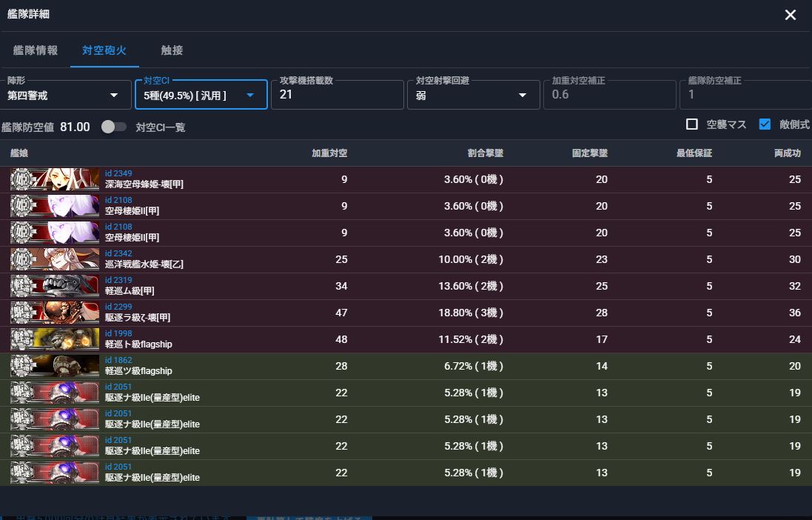
Task: Click the id 2342 link
Action: pyautogui.click(x=118, y=254)
